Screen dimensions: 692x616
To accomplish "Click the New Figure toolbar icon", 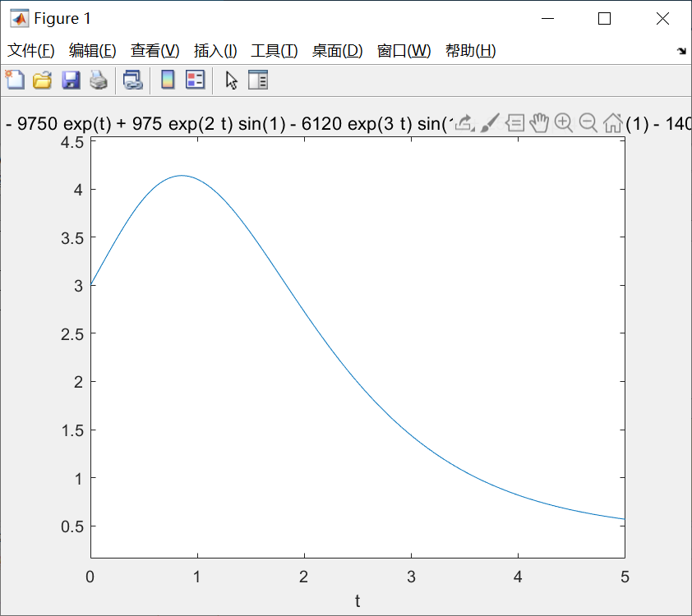I will [x=15, y=80].
